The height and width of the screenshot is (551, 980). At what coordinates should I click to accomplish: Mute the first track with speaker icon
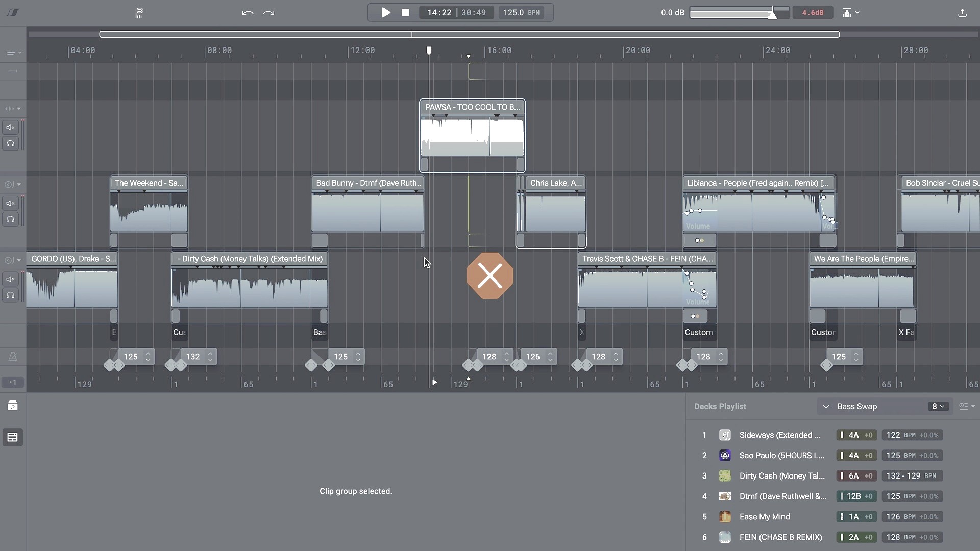10,127
